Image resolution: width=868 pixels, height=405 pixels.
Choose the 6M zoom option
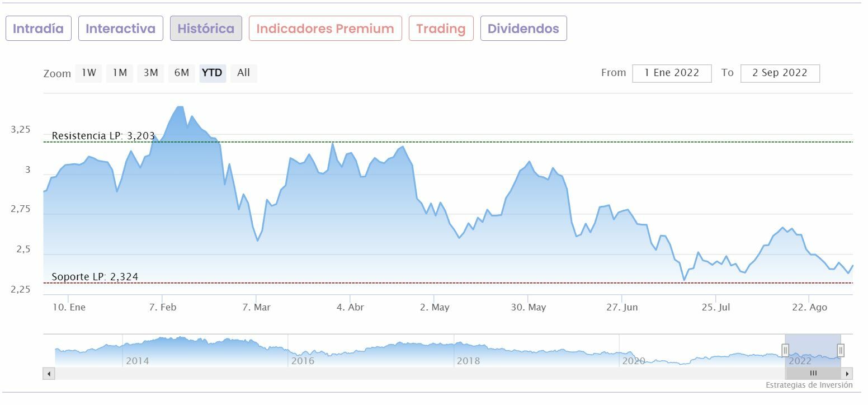[182, 73]
